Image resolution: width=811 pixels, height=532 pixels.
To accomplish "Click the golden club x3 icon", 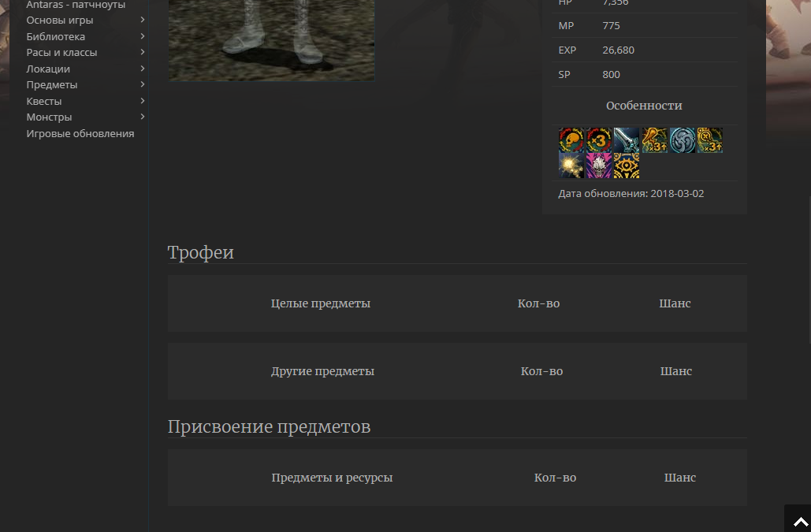I will [654, 140].
